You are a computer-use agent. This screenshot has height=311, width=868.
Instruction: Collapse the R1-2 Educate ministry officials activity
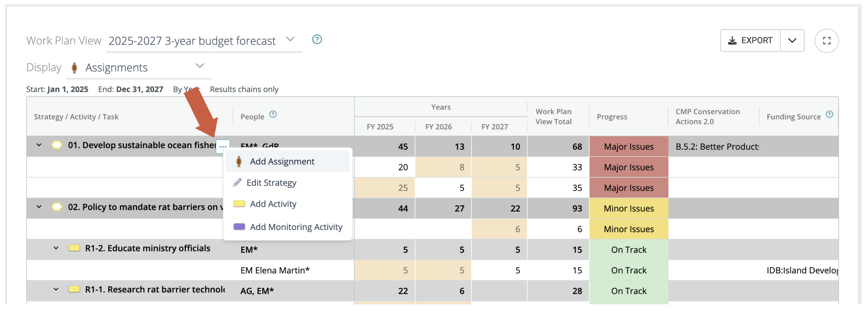56,248
